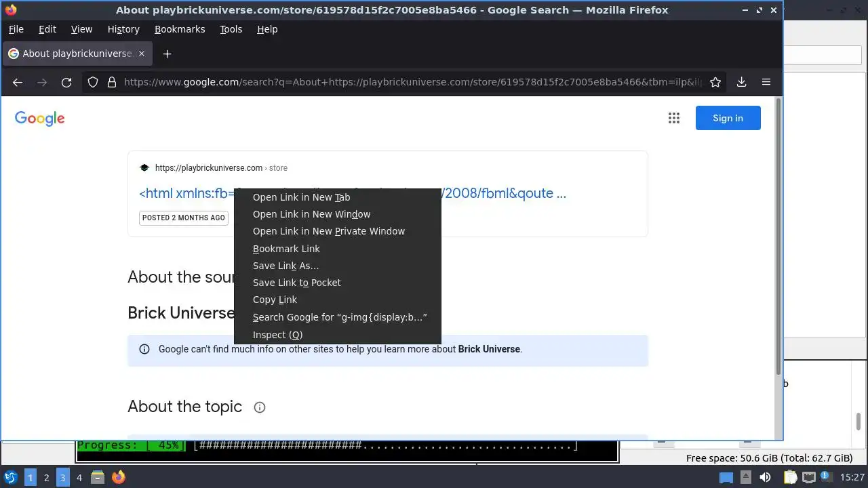The height and width of the screenshot is (488, 868).
Task: Open Firefox hamburger application menu
Action: pos(766,82)
